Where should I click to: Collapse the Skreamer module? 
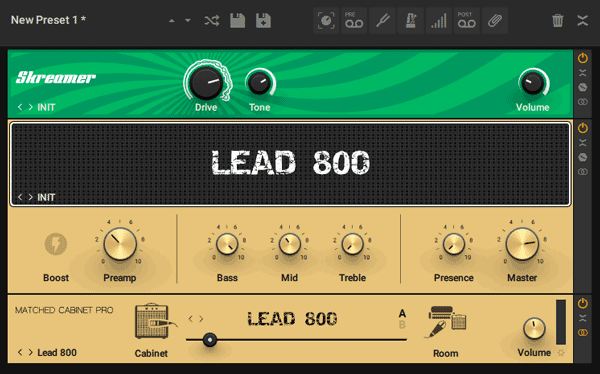[x=582, y=73]
